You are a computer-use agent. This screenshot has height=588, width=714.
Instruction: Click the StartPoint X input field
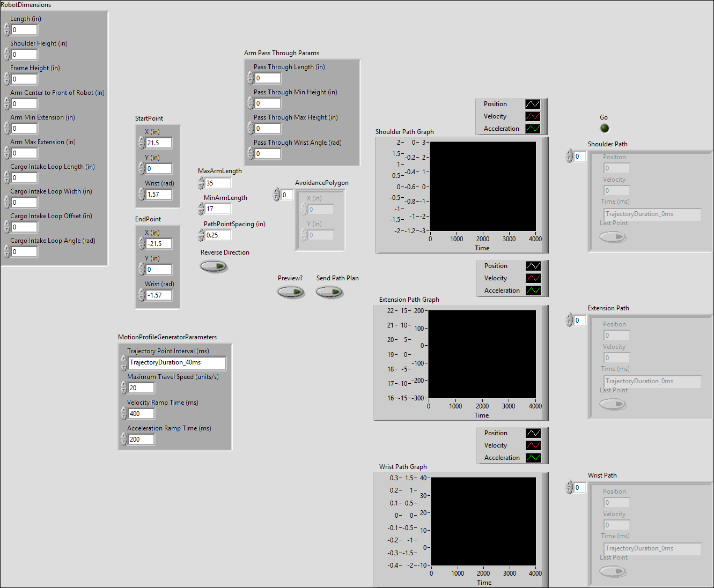pyautogui.click(x=159, y=143)
